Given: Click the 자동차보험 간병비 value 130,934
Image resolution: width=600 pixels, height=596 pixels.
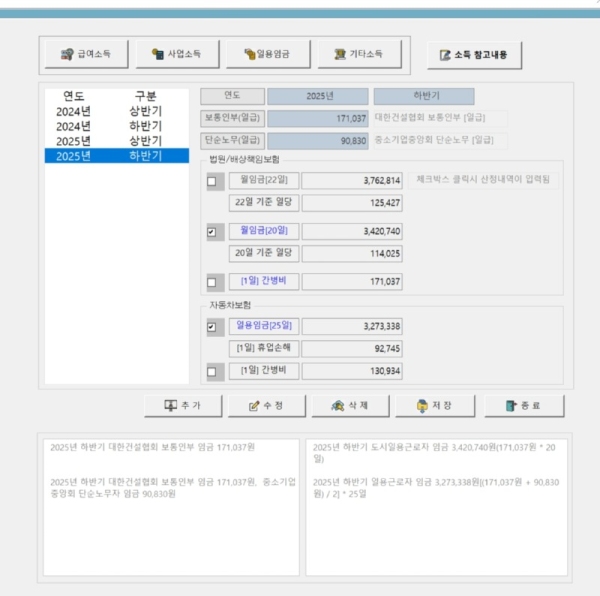Looking at the screenshot, I should pos(352,371).
